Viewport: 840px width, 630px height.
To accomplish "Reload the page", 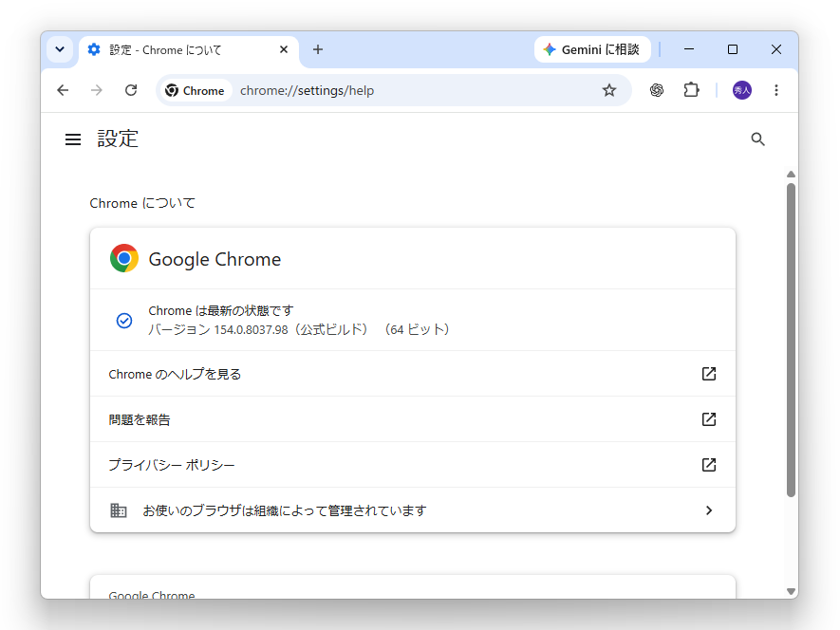I will (x=131, y=90).
